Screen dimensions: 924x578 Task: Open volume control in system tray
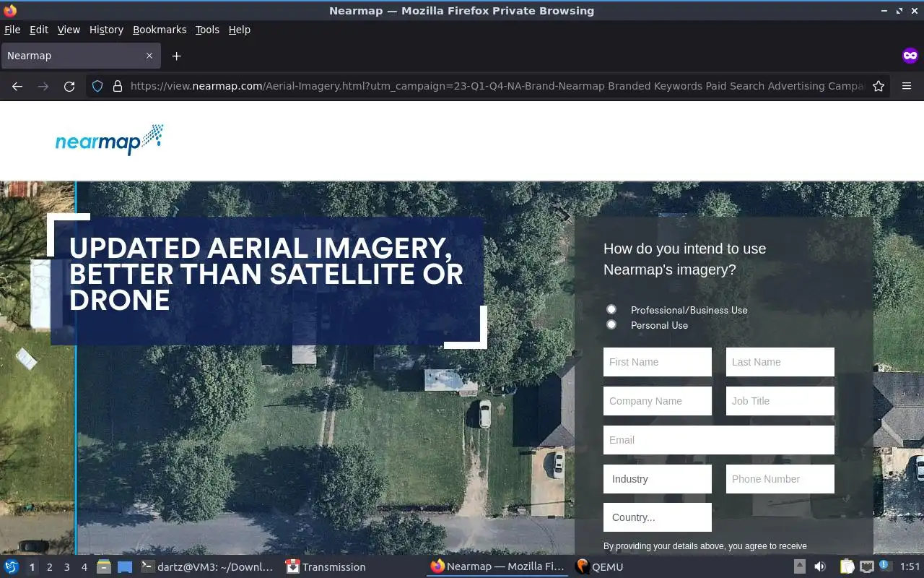820,567
